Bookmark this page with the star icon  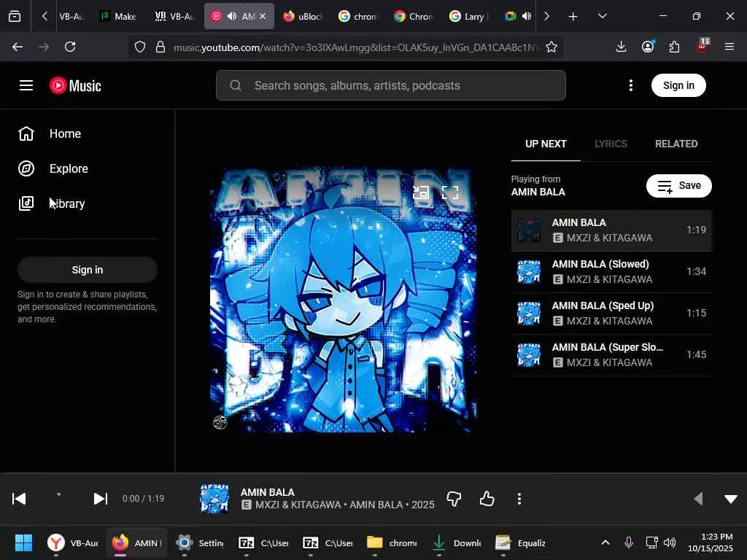point(551,47)
